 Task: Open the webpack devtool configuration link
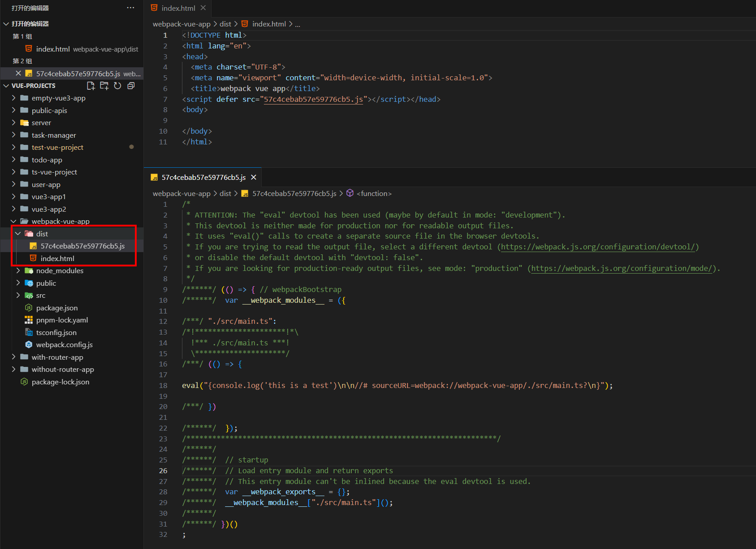pyautogui.click(x=598, y=247)
